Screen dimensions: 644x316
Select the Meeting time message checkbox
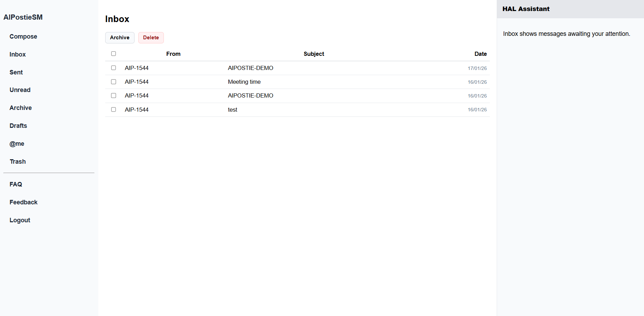click(x=113, y=82)
